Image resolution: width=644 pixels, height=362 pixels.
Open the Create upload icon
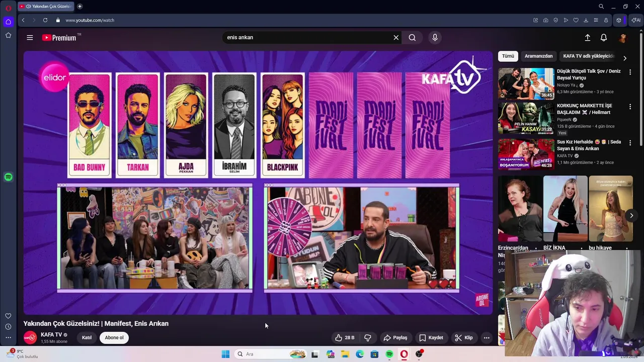click(587, 38)
